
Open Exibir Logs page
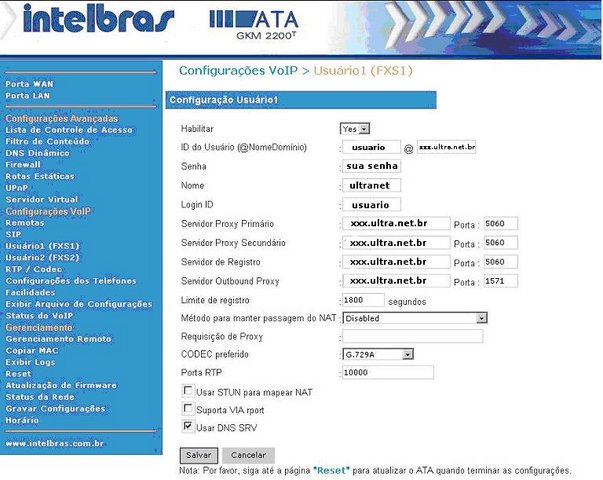click(x=30, y=362)
